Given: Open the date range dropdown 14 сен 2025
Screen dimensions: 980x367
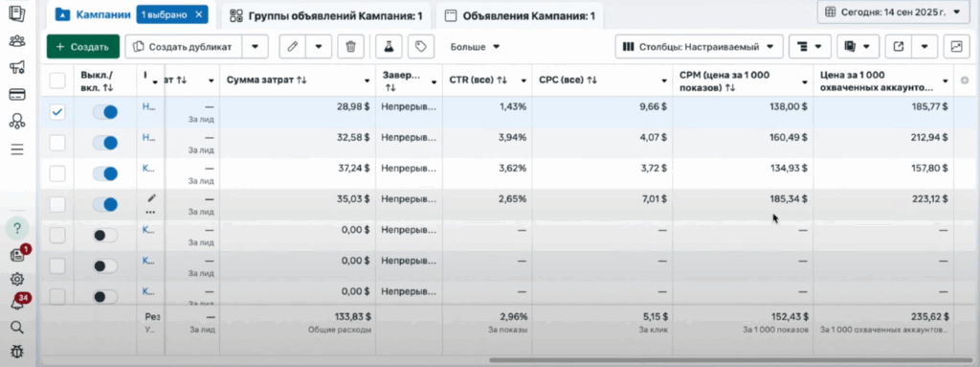Looking at the screenshot, I should tap(893, 11).
